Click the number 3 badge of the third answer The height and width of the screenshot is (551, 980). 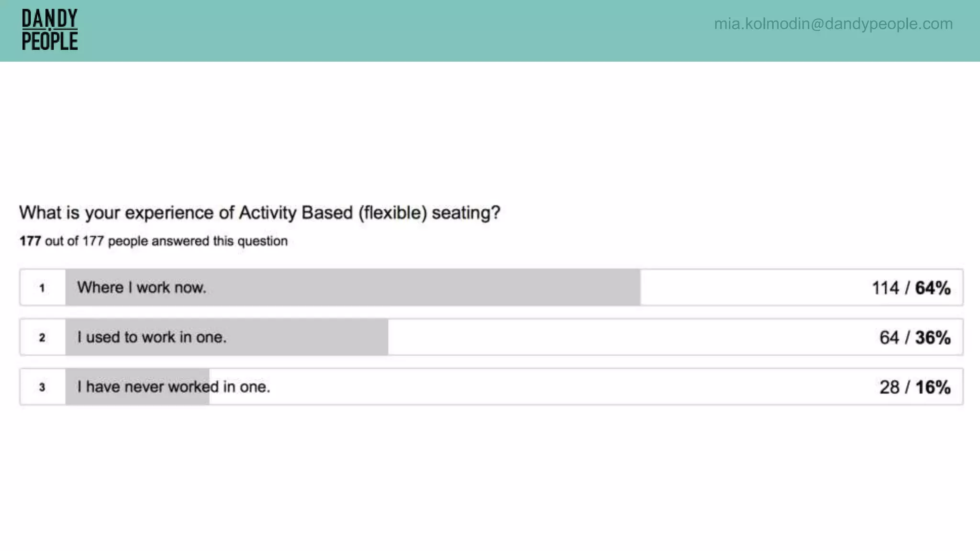click(x=42, y=387)
